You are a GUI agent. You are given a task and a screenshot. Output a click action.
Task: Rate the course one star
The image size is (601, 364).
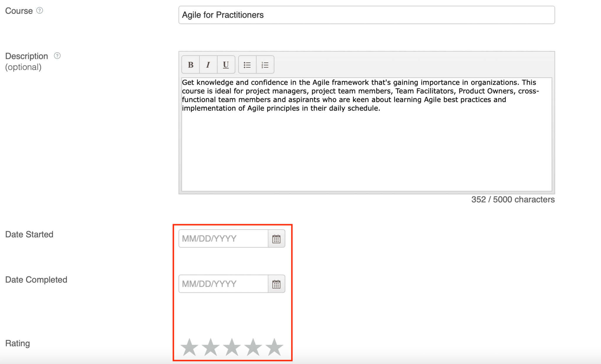coord(189,347)
